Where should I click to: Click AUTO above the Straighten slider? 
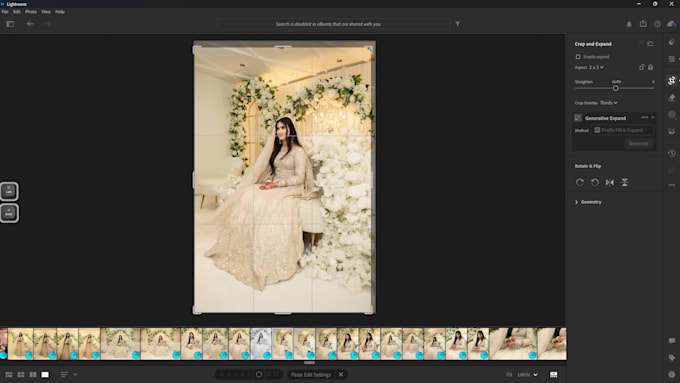tap(616, 82)
